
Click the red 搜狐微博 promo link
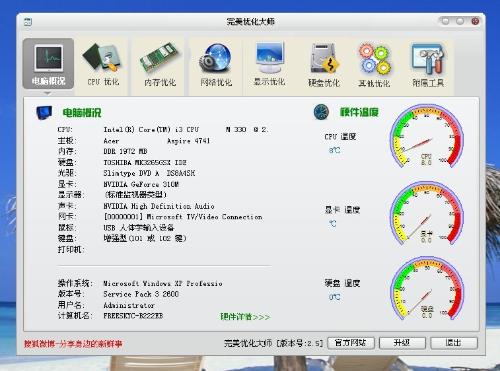[73, 343]
